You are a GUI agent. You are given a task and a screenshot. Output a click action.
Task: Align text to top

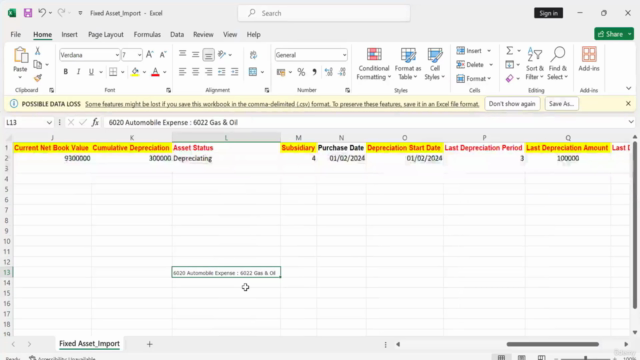point(182,54)
